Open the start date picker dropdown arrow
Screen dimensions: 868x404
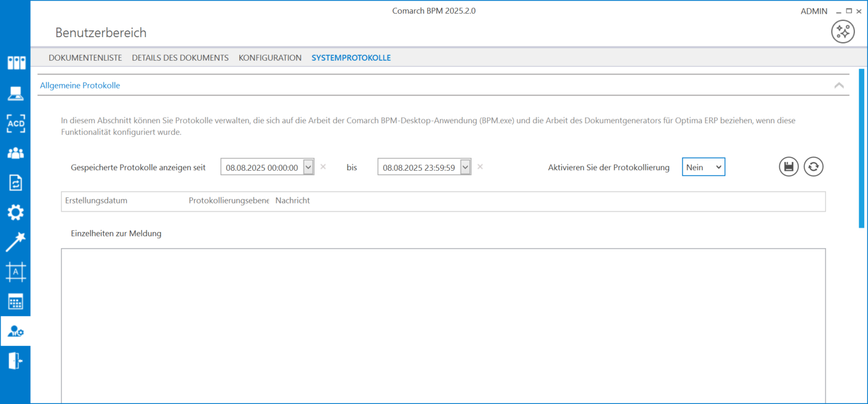(x=308, y=167)
